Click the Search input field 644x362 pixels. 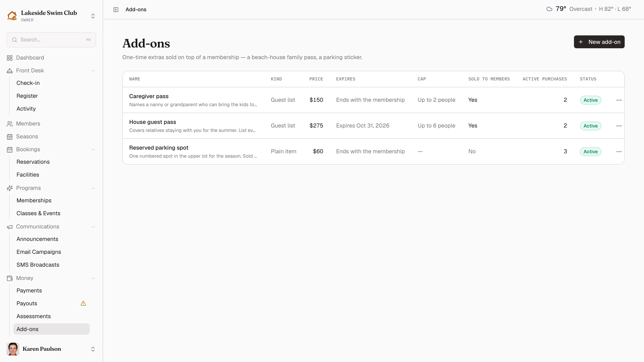(51, 40)
